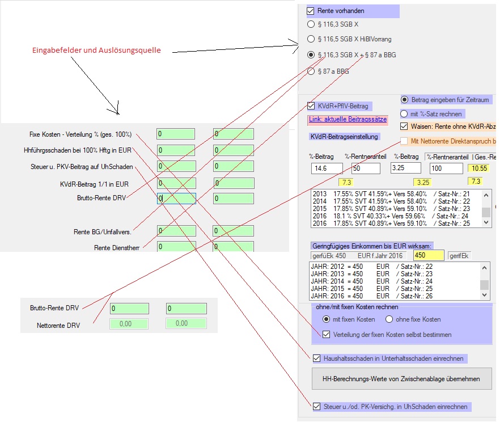Uncheck the 'Rente vorhanden' checkbox
The height and width of the screenshot is (426, 504).
[311, 10]
